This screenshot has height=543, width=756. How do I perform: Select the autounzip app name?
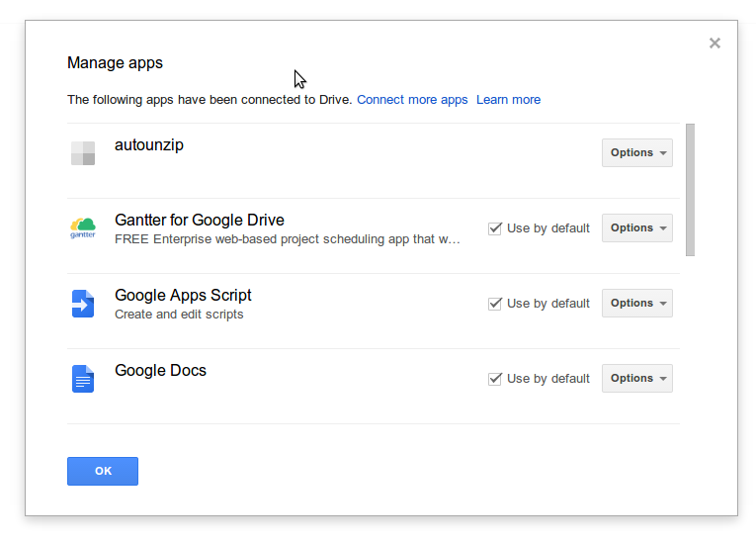point(149,145)
